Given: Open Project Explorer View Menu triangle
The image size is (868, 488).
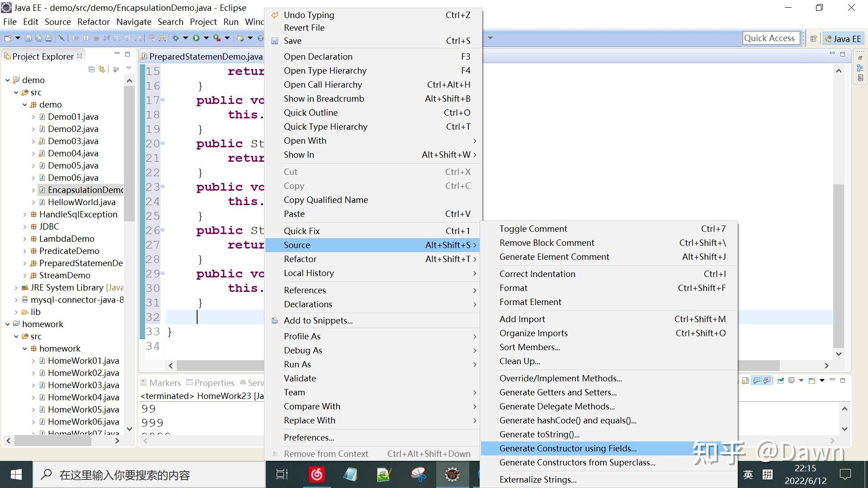Looking at the screenshot, I should [x=129, y=69].
